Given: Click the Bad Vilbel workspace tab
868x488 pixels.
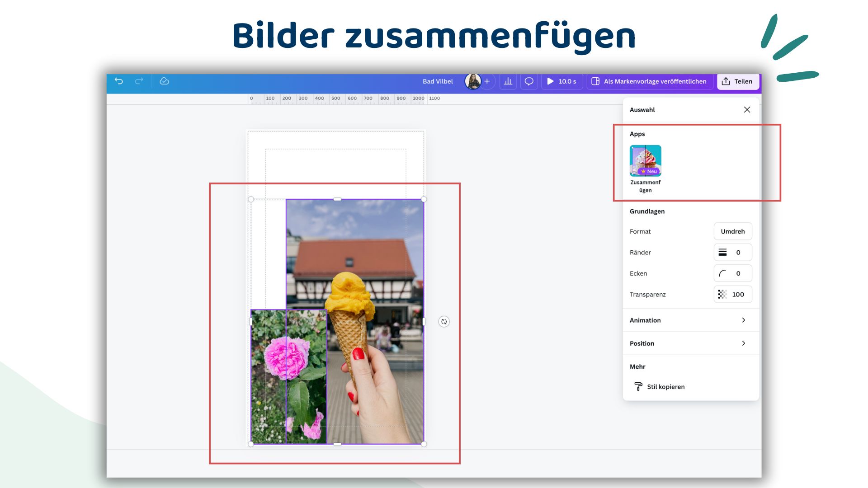Looking at the screenshot, I should tap(437, 81).
